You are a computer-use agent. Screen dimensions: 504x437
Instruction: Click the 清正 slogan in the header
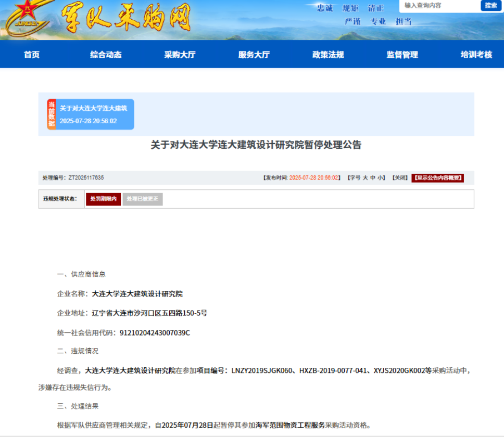tap(376, 8)
